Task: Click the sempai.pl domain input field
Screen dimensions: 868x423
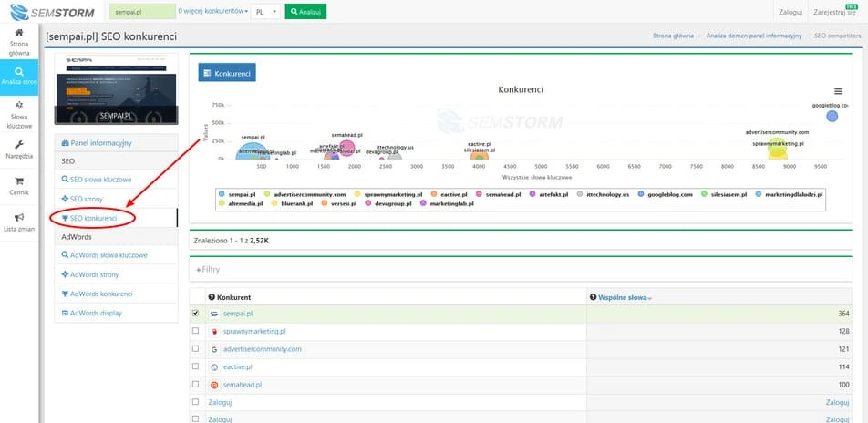Action: point(142,12)
